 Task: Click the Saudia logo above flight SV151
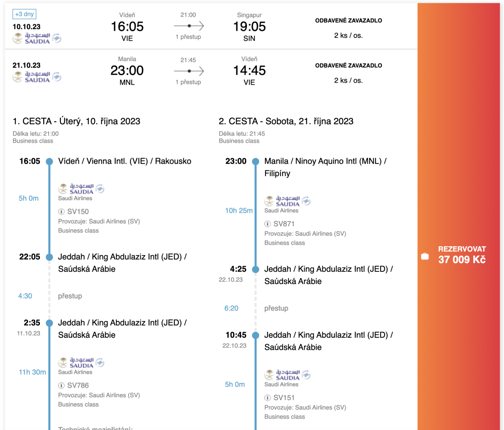point(287,375)
